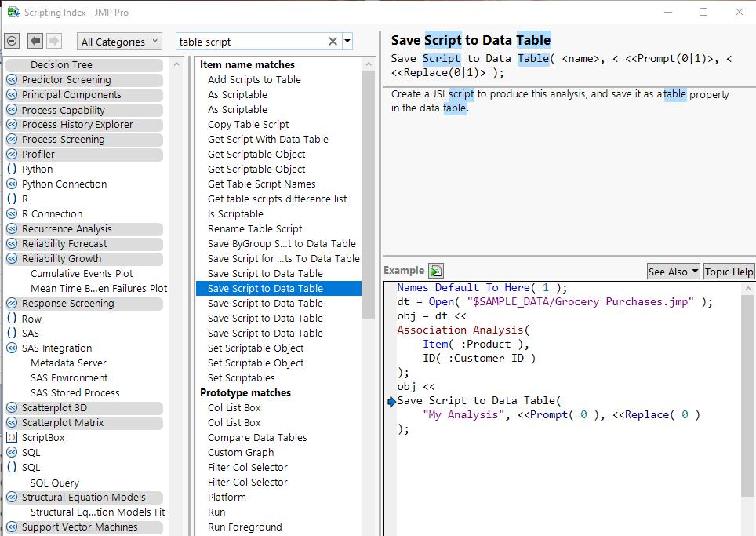The image size is (756, 536).
Task: Expand the Predictor Screening category
Action: (12, 79)
